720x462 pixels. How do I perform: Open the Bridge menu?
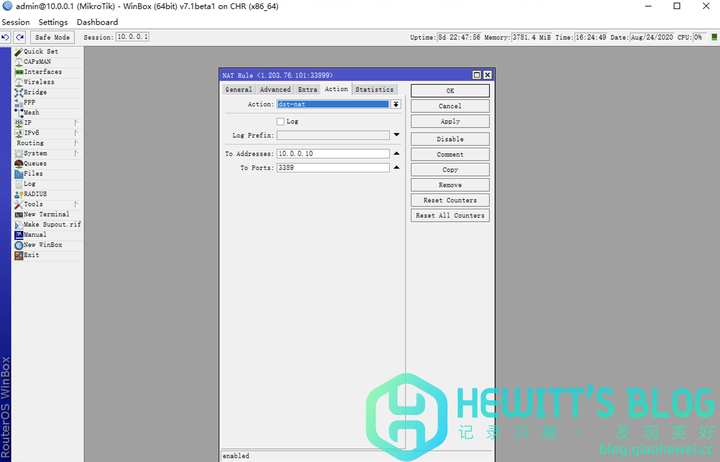coord(47,92)
